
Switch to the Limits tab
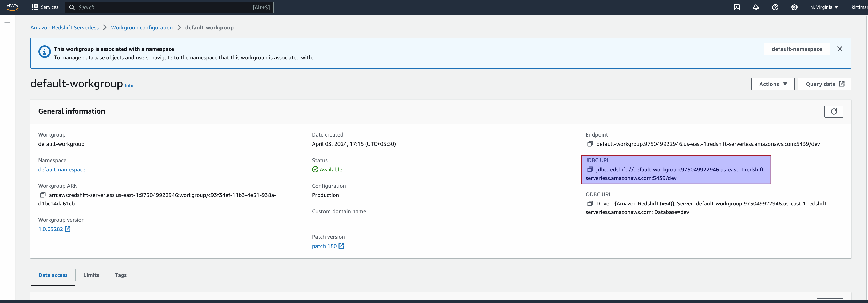point(91,275)
